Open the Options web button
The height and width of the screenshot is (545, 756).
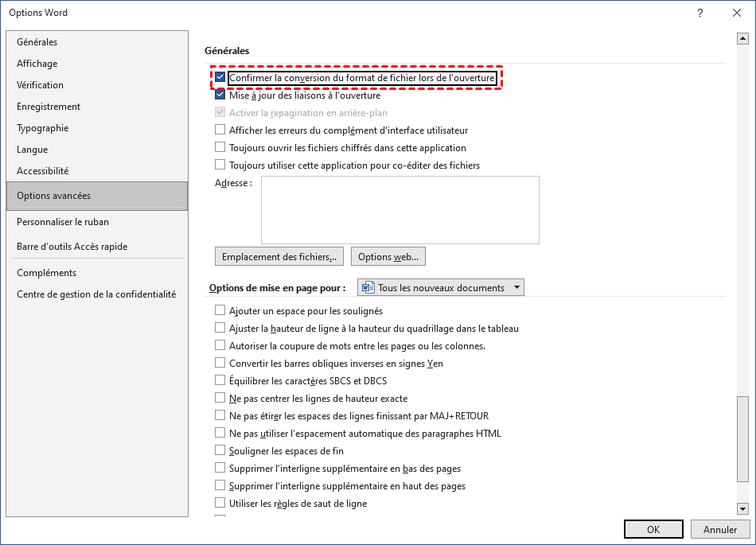388,257
